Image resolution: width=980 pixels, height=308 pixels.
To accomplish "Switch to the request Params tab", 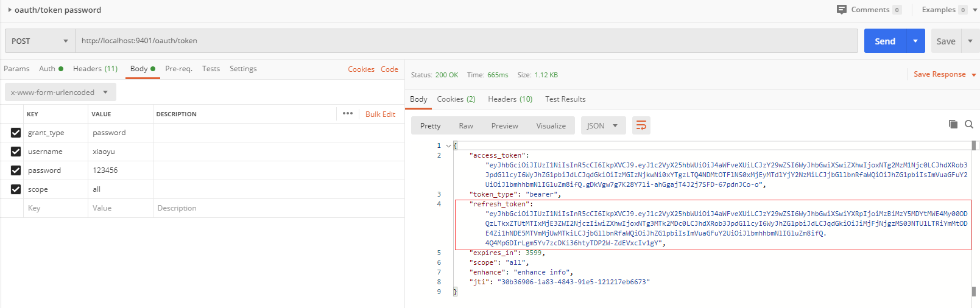I will pyautogui.click(x=16, y=69).
